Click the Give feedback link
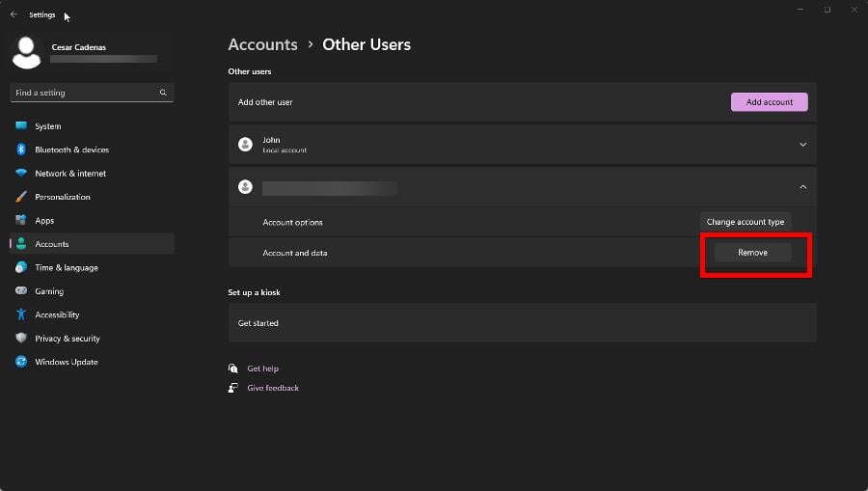This screenshot has height=491, width=868. click(x=273, y=388)
